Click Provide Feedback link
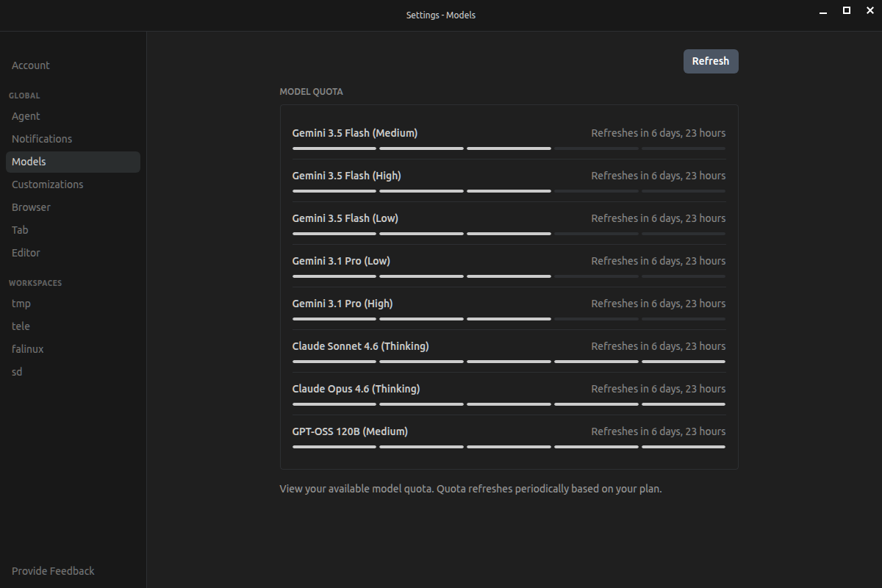 (x=53, y=571)
